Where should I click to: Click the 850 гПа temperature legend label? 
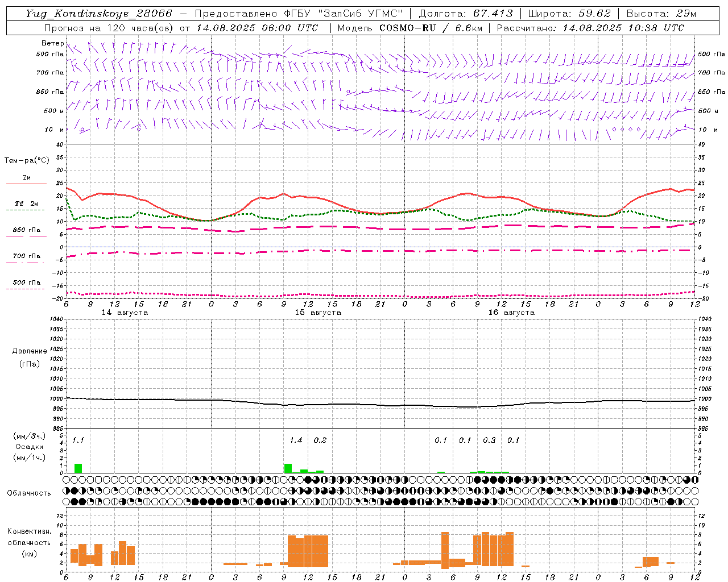pyautogui.click(x=27, y=230)
